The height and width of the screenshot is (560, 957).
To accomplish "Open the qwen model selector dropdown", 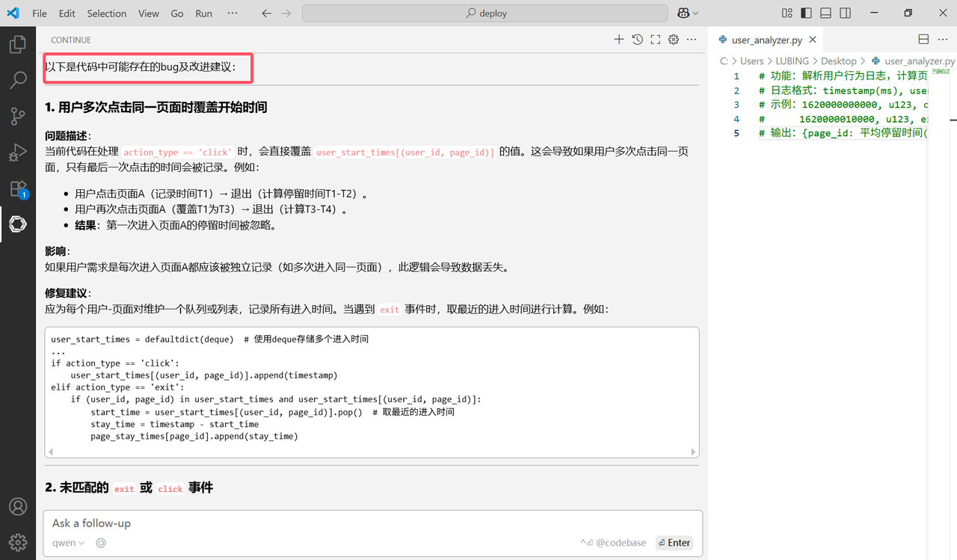I will pos(68,543).
